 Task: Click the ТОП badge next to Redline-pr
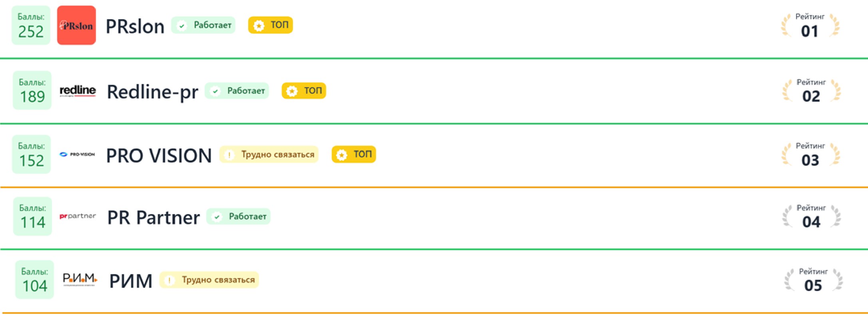pyautogui.click(x=304, y=91)
